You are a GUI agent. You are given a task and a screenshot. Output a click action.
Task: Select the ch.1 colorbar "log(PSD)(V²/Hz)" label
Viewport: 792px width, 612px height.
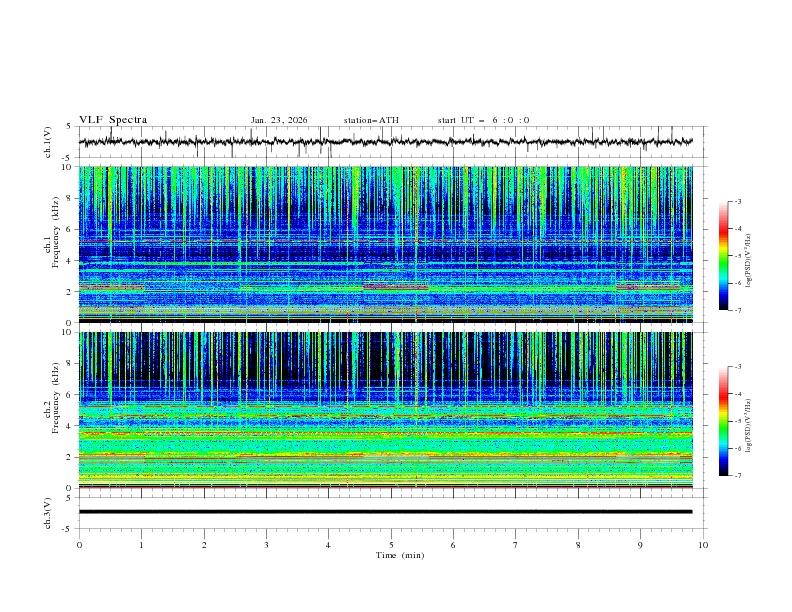[749, 261]
